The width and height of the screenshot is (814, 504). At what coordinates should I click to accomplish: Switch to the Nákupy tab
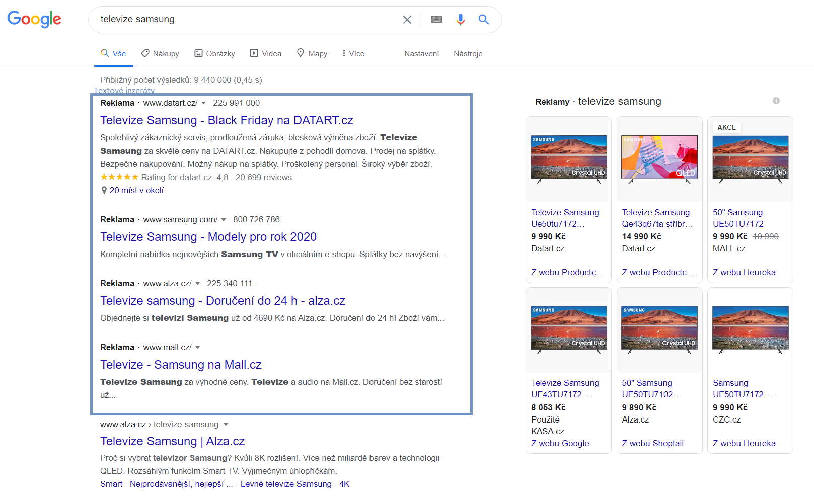pos(160,54)
